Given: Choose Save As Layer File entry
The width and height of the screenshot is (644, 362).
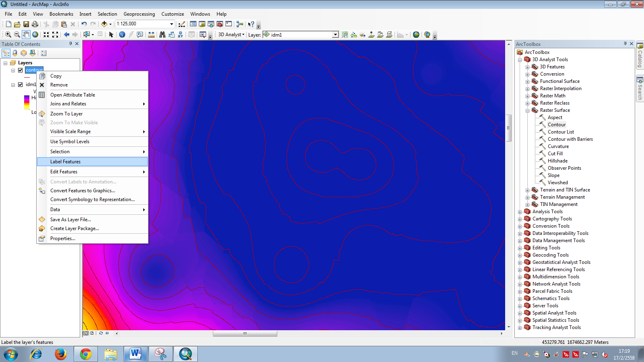Looking at the screenshot, I should point(93,220).
